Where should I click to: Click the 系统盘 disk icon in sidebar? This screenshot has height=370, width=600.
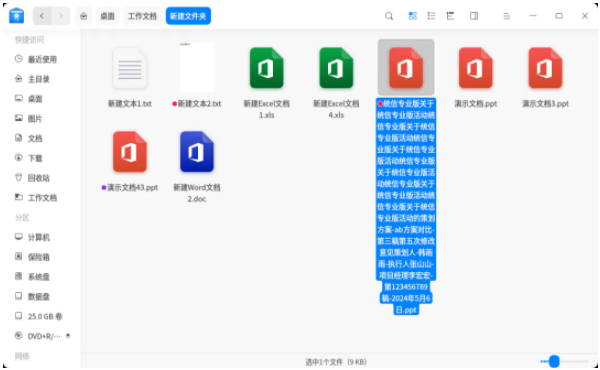(x=18, y=276)
